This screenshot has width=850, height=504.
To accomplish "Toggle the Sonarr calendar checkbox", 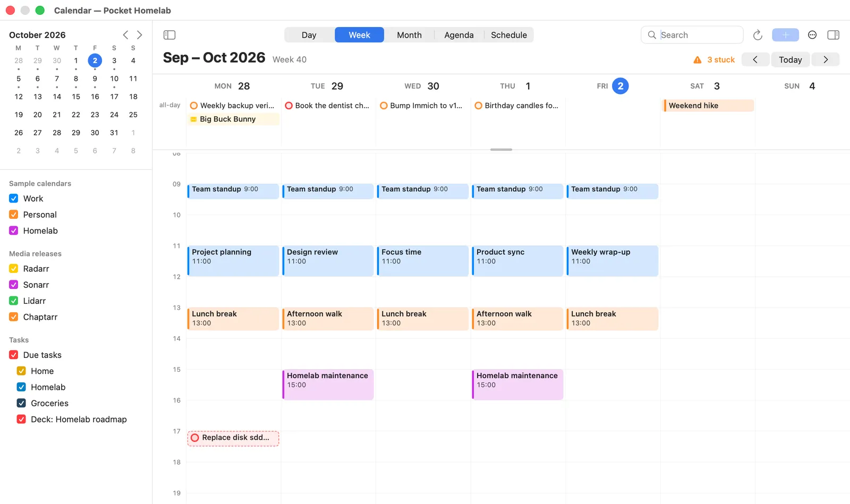I will pos(14,285).
